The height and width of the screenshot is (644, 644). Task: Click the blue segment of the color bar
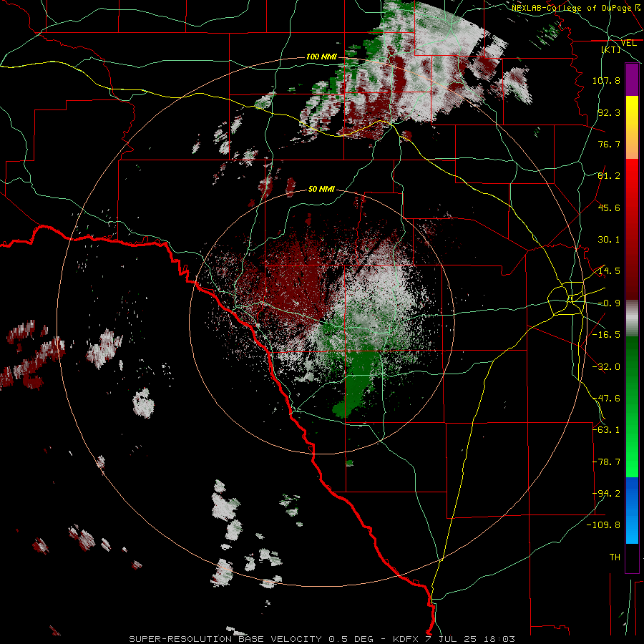click(632, 510)
